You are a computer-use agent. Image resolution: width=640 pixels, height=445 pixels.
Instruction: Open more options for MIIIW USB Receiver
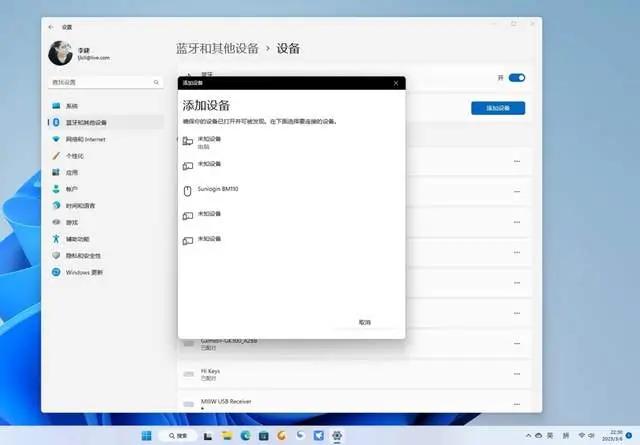pos(517,404)
